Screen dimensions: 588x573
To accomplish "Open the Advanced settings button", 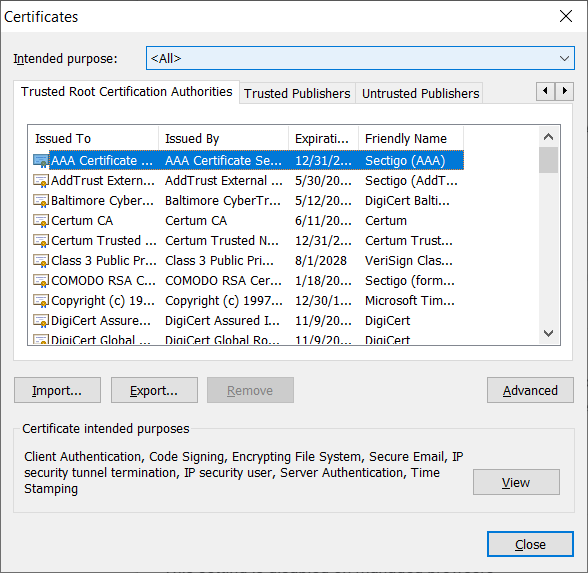I will (530, 390).
